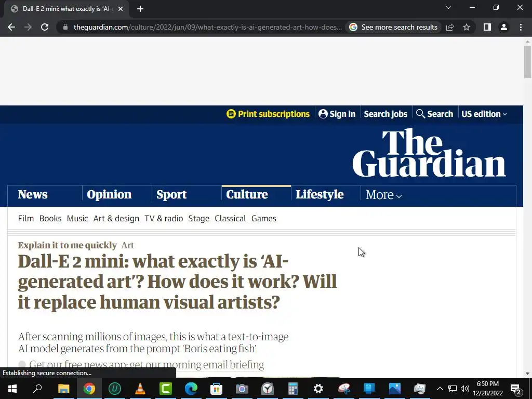Image resolution: width=532 pixels, height=399 pixels.
Task: Click The Guardian logo
Action: click(x=429, y=153)
